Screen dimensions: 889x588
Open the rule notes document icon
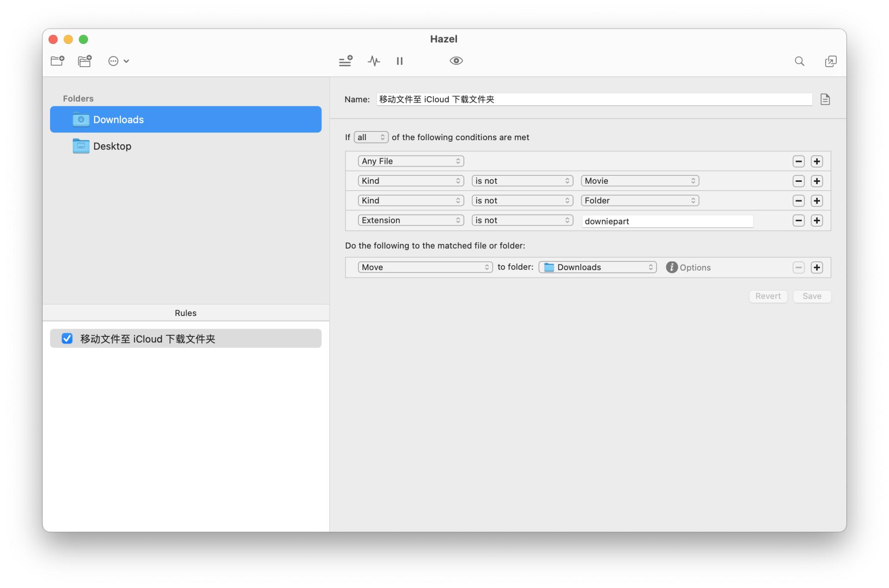(825, 99)
